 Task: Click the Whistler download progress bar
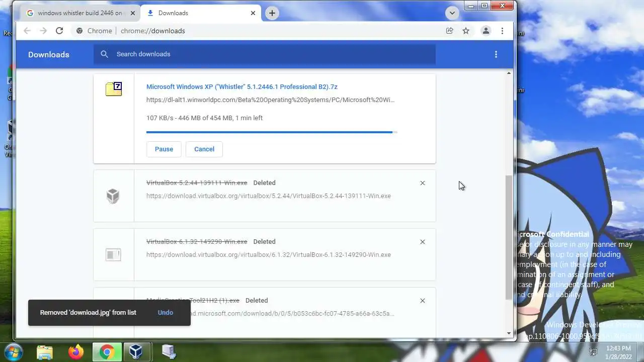[272, 132]
